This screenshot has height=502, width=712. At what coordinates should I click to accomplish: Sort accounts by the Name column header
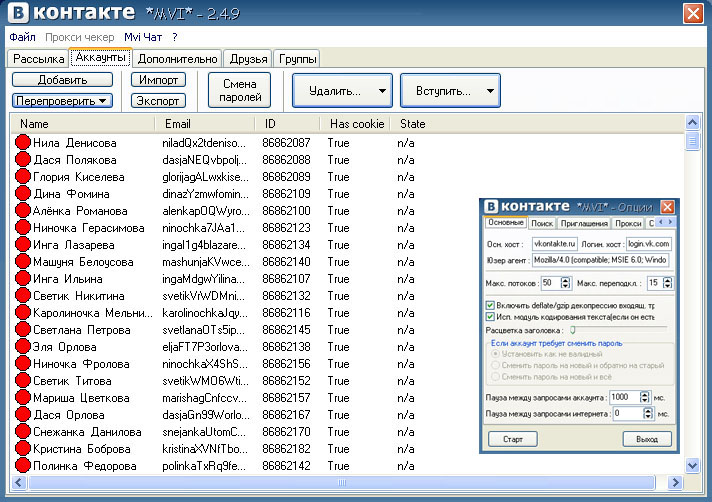click(83, 124)
